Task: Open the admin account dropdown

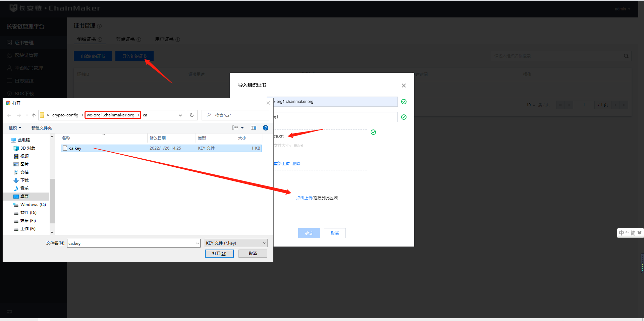Action: [623, 9]
